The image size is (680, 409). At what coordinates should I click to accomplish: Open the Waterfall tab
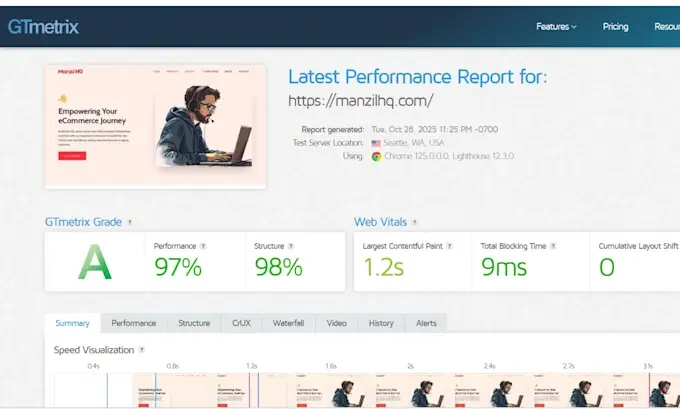tap(288, 323)
